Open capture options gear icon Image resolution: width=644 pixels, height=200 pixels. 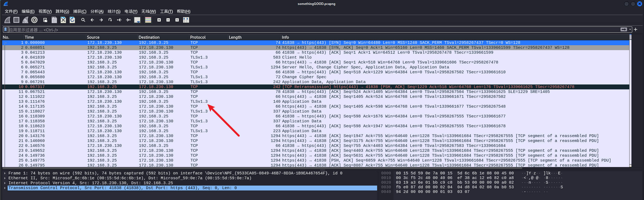[34, 20]
